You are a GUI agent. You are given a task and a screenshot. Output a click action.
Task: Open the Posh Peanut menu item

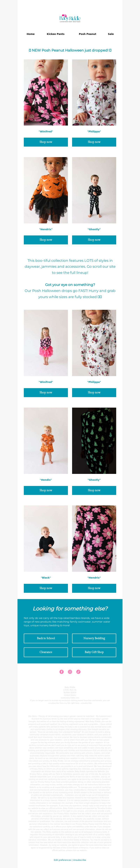point(87,34)
